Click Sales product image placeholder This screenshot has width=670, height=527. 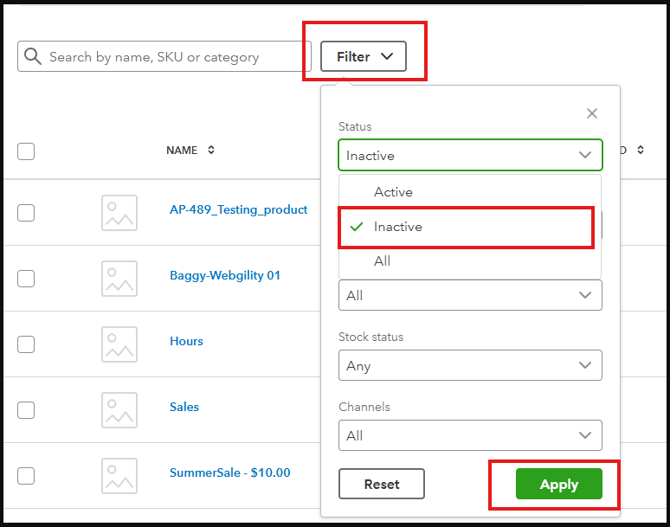point(120,410)
